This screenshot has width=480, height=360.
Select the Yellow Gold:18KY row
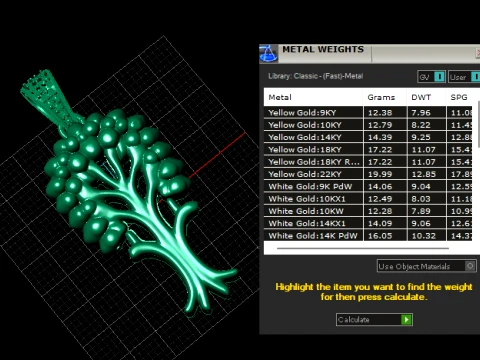point(368,150)
